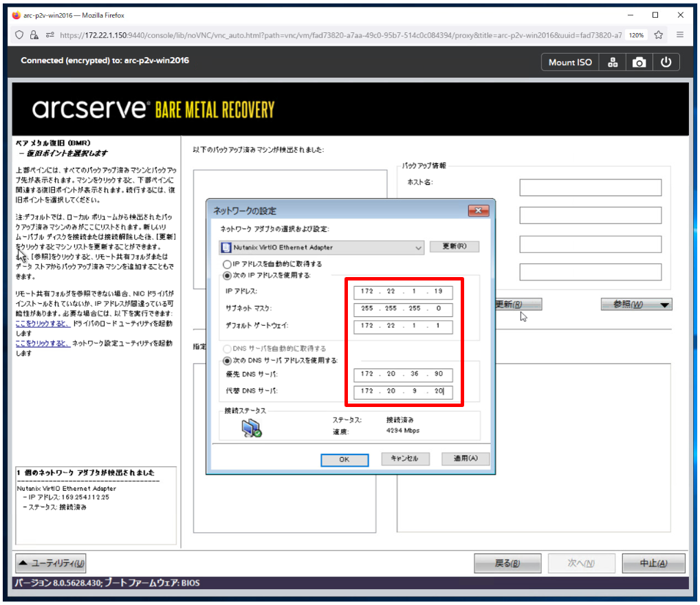Click the 接続済み status value in the dialog
700x605 pixels.
coord(400,420)
